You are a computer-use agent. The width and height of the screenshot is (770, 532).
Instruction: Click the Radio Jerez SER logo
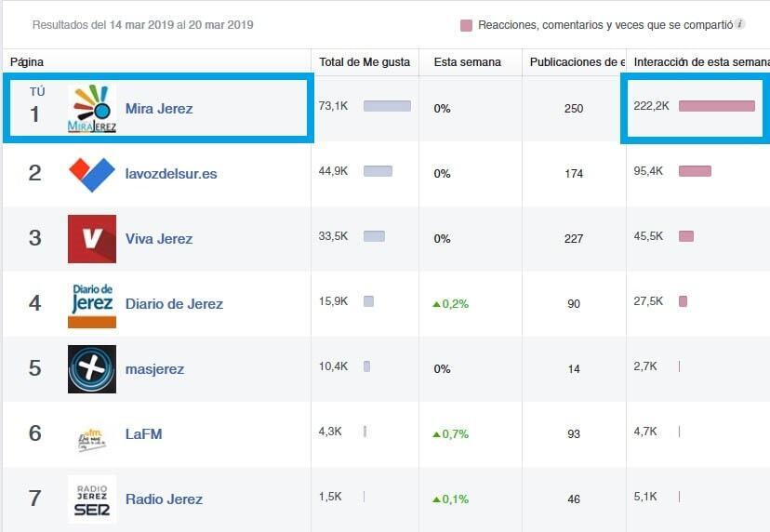pos(92,499)
